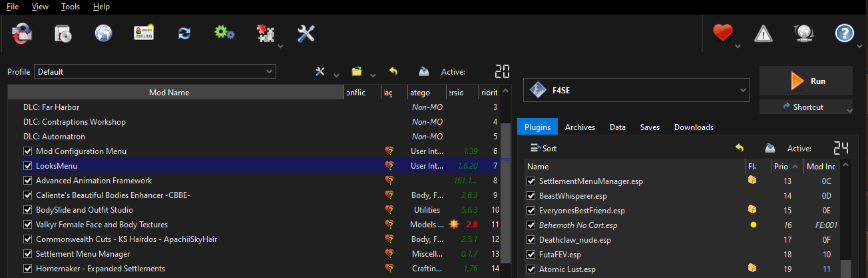
Task: Open the Tools menu
Action: point(70,7)
